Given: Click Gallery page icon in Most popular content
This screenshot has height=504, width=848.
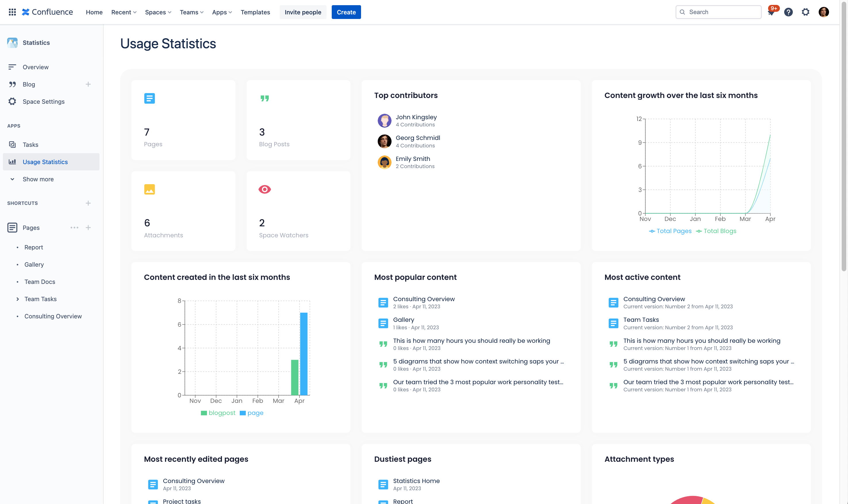Looking at the screenshot, I should click(383, 323).
